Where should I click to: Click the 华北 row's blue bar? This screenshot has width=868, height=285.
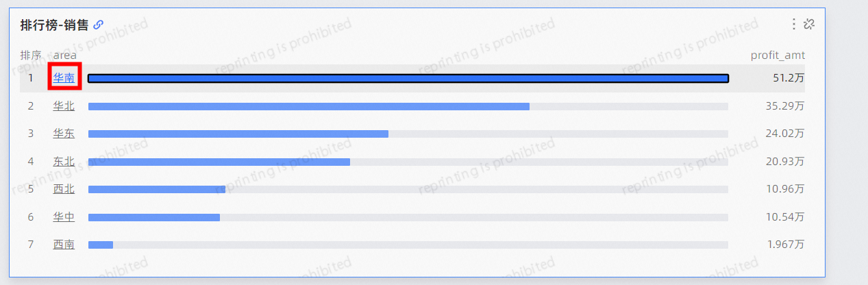point(308,107)
